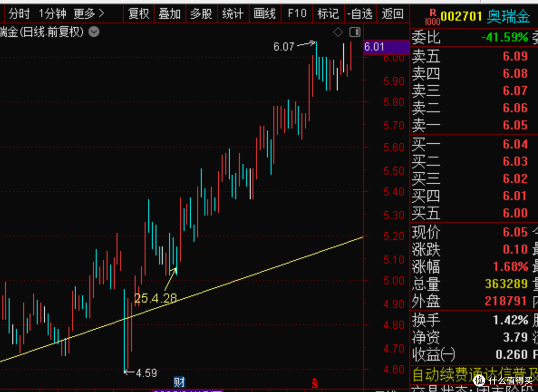Click the 净资 value 3.79
Viewport: 538px width, 392px height.
[x=515, y=337]
